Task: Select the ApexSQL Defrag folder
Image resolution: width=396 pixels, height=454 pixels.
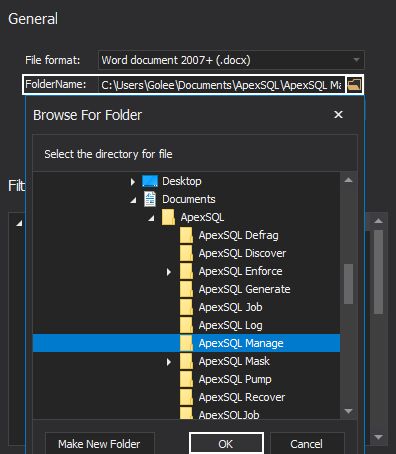Action: click(x=238, y=235)
